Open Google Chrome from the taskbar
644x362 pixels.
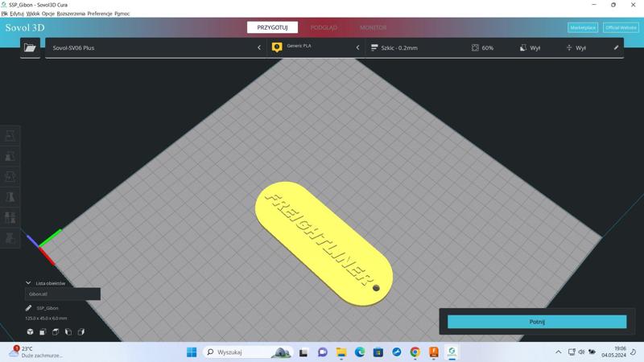pyautogui.click(x=415, y=352)
